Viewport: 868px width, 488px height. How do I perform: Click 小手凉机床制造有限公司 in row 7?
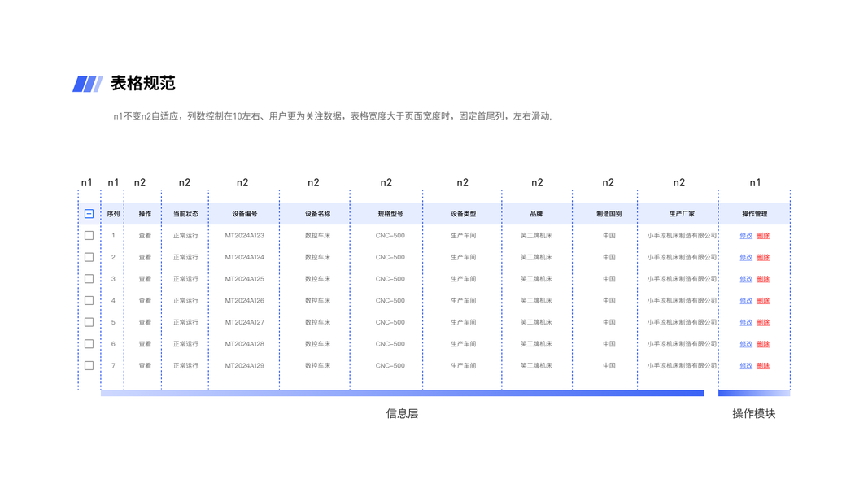pos(682,366)
